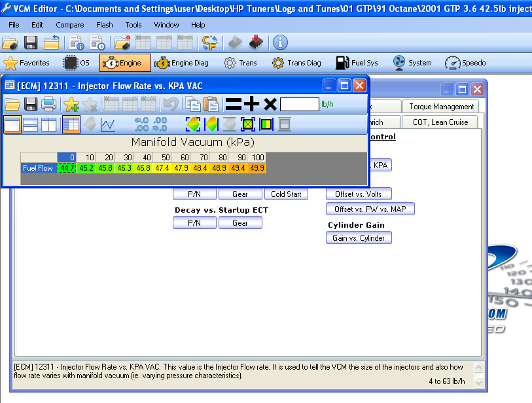Viewport: 532px width, 403px height.
Task: Open the System section
Action: click(412, 63)
